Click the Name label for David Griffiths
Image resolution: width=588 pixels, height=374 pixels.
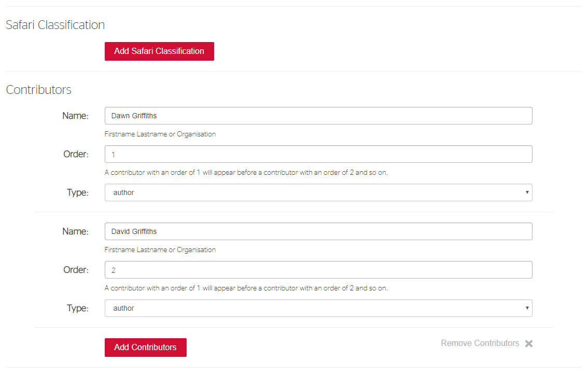point(75,231)
